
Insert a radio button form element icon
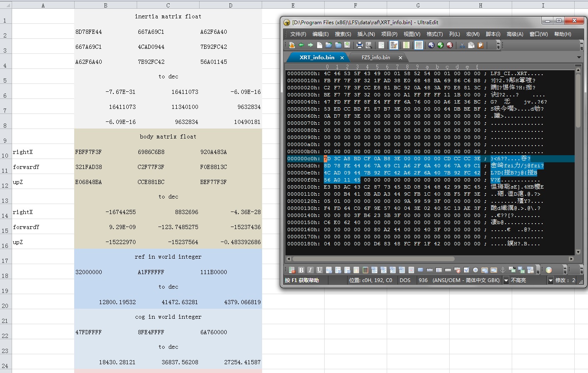[x=475, y=270]
